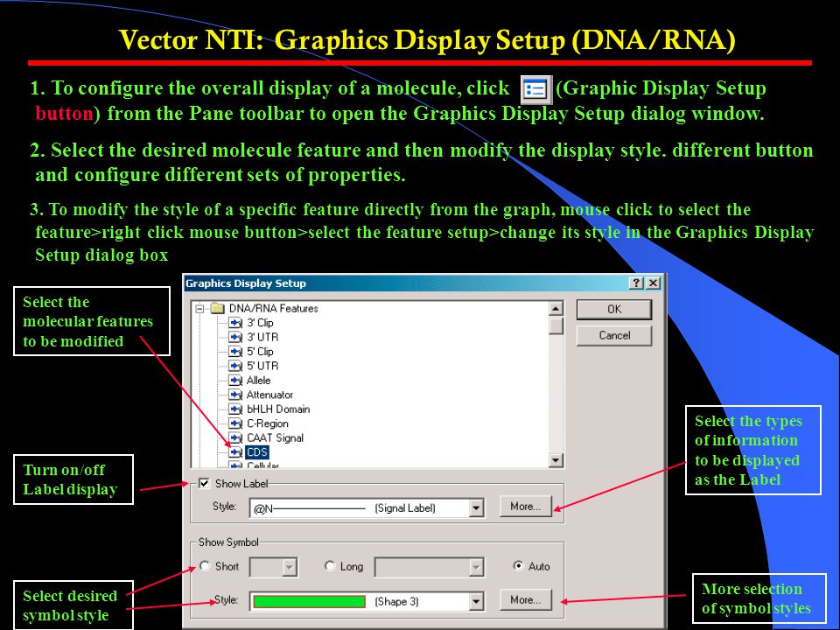Click the DNA/RNA Features root label
Screen dimensions: 840x630
click(273, 309)
